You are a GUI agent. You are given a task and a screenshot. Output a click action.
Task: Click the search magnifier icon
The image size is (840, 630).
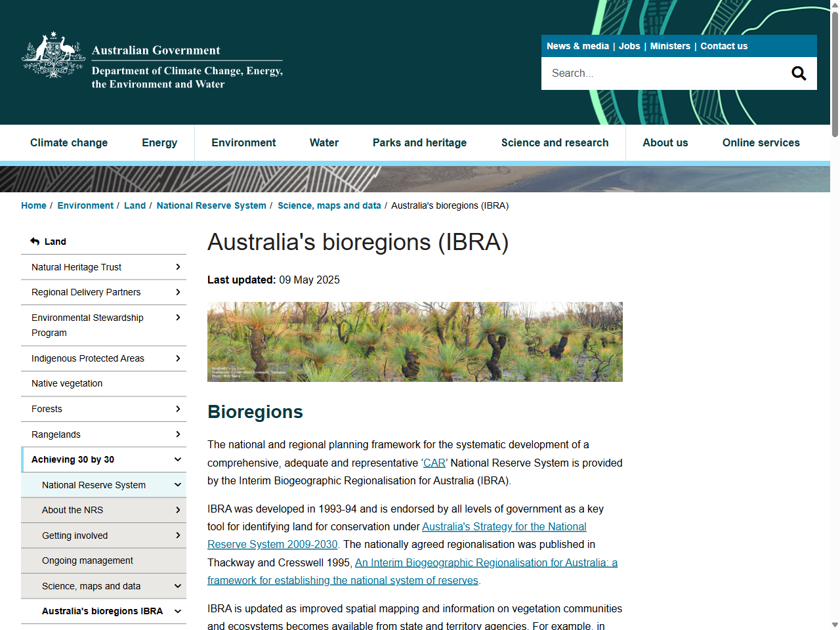click(x=799, y=73)
